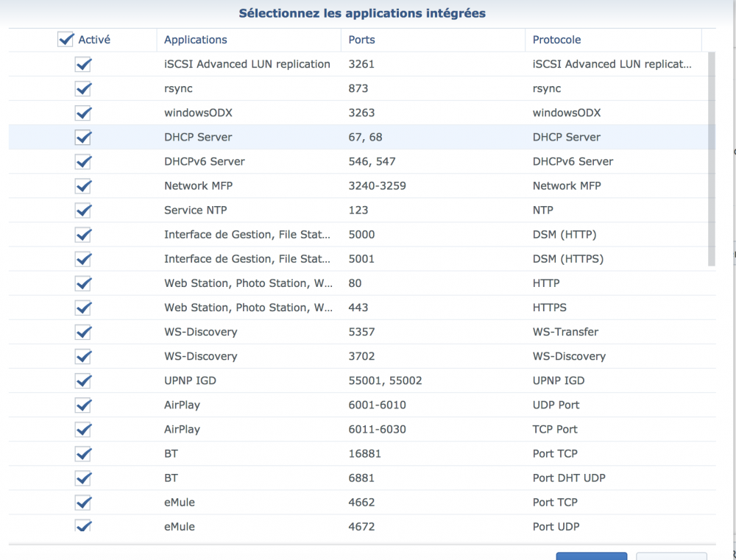This screenshot has height=560, width=736.
Task: Toggle the DHCP Server checkbox
Action: (x=83, y=138)
